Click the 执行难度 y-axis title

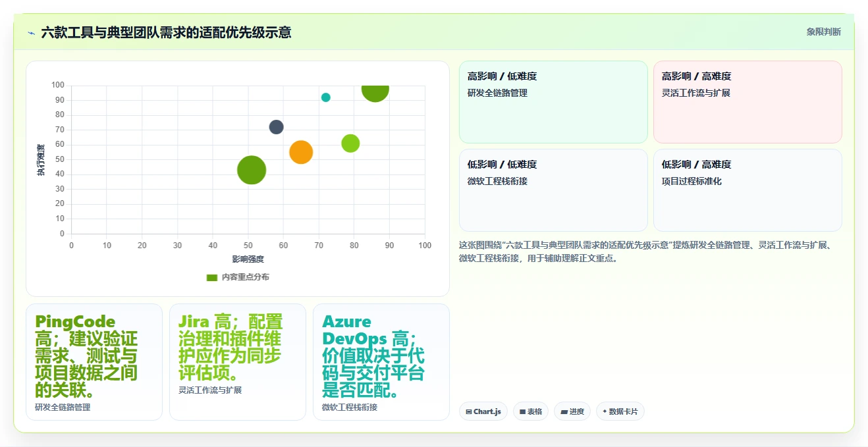point(41,160)
